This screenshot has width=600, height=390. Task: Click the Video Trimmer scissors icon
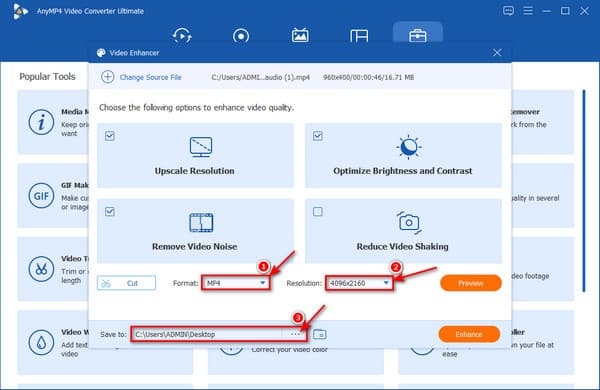[41, 269]
